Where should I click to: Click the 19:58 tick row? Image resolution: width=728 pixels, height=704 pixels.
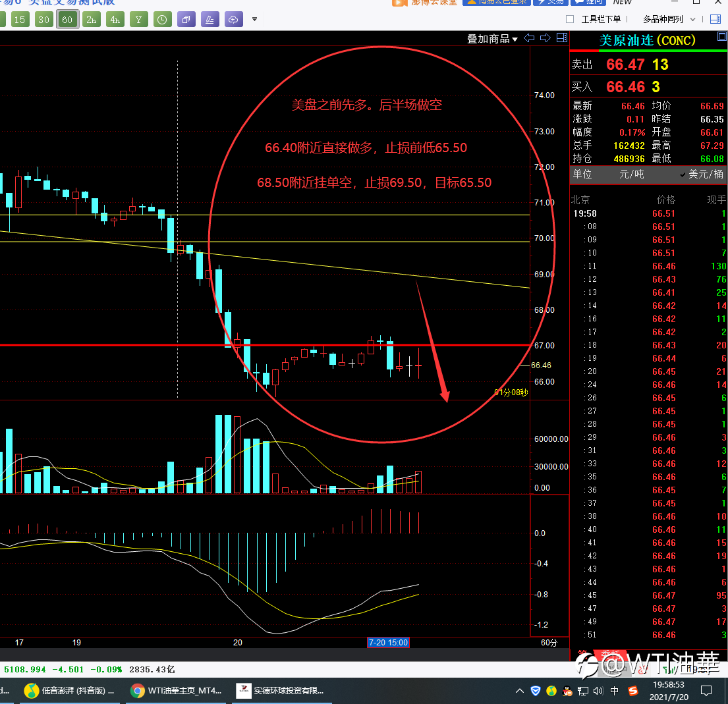(x=648, y=213)
